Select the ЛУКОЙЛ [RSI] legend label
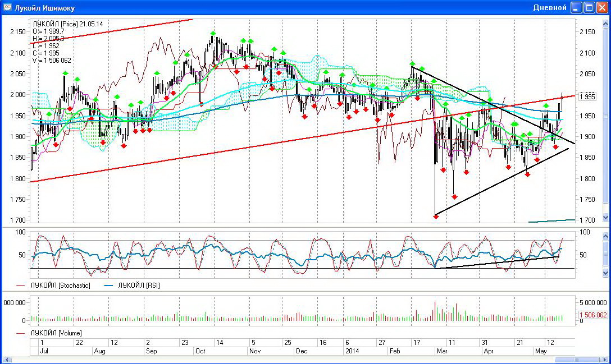This screenshot has height=364, width=611. click(x=139, y=285)
